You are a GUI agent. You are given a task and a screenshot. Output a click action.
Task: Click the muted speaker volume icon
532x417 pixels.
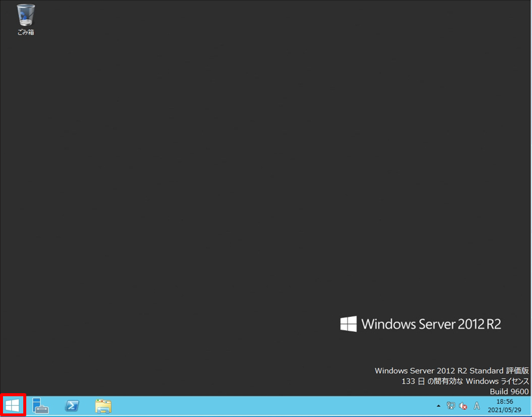pyautogui.click(x=463, y=406)
